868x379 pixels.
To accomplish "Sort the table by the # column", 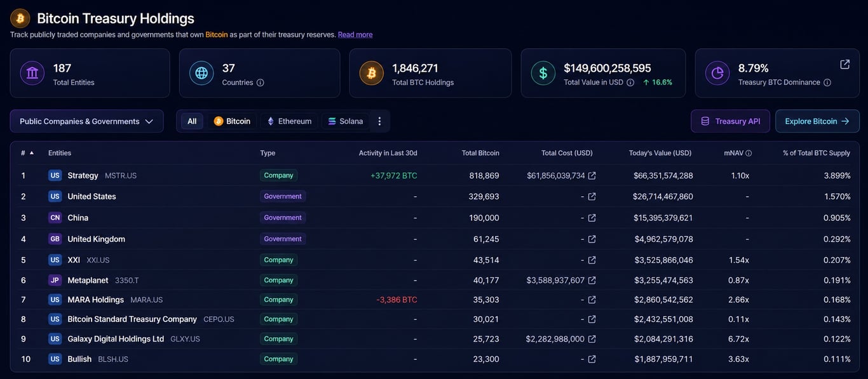I will pos(27,153).
